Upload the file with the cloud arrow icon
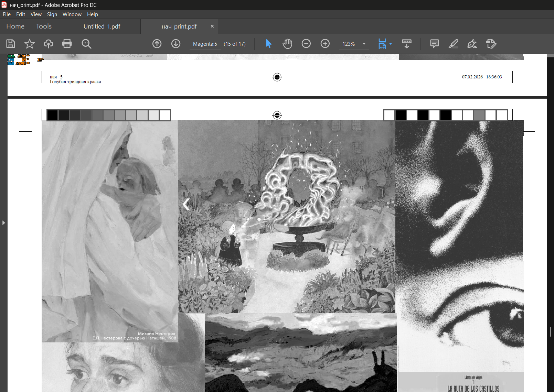This screenshot has width=554, height=392. 49,44
